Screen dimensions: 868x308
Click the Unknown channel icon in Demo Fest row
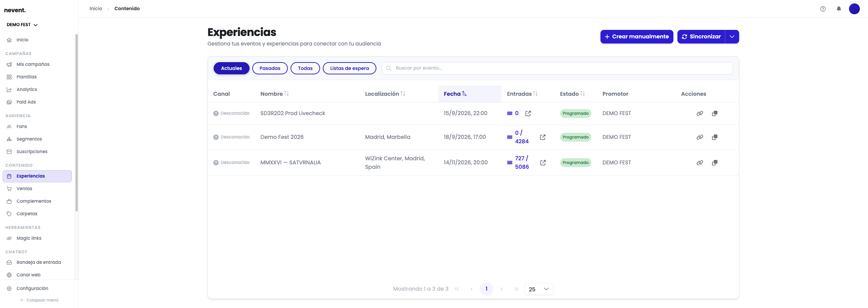click(x=216, y=137)
